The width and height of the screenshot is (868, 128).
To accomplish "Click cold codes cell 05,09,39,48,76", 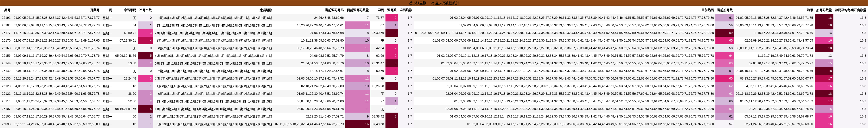I will pos(126,56).
